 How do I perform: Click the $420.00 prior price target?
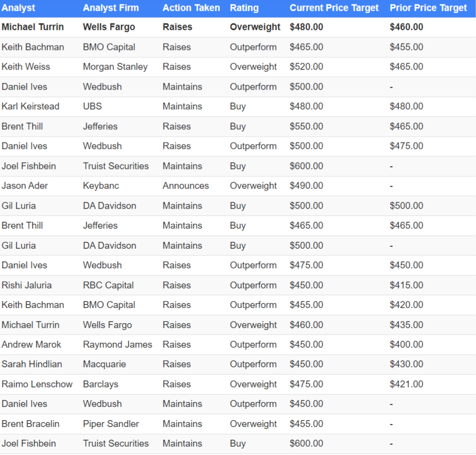click(406, 305)
